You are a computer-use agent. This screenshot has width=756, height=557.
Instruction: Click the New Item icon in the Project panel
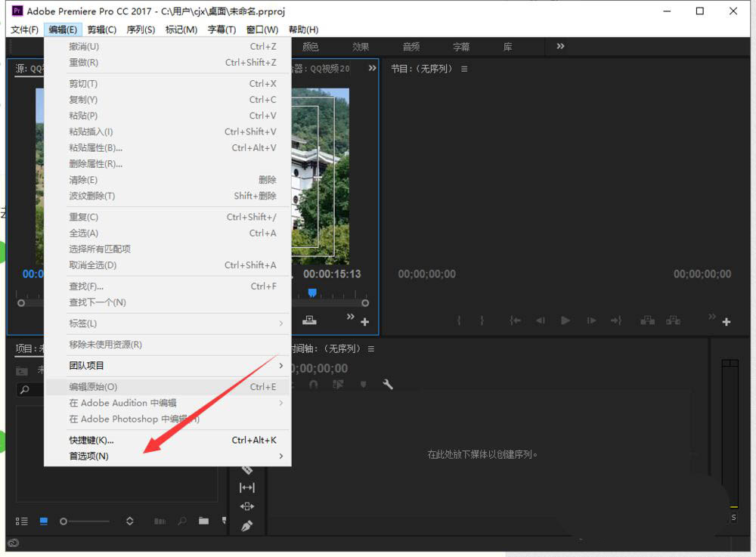[x=223, y=521]
